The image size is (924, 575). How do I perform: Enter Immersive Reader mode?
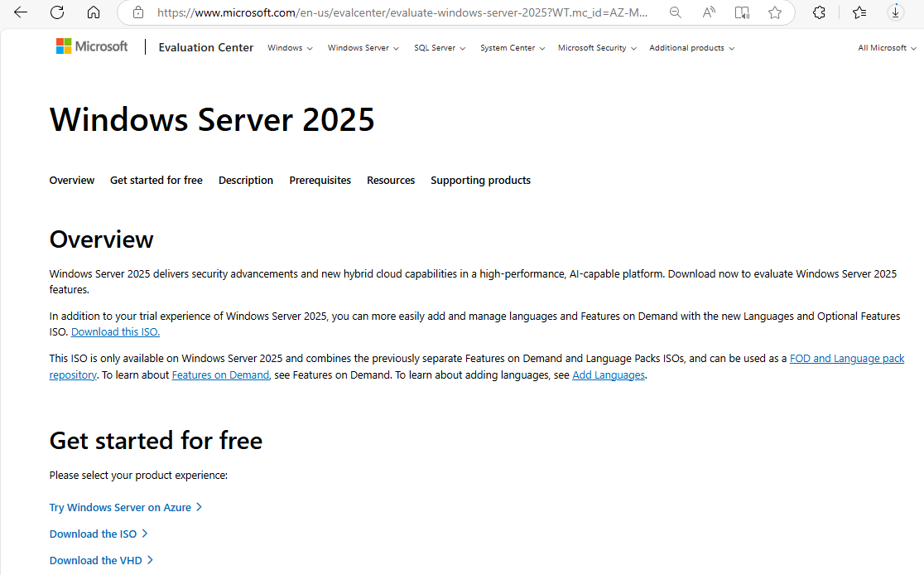[741, 12]
